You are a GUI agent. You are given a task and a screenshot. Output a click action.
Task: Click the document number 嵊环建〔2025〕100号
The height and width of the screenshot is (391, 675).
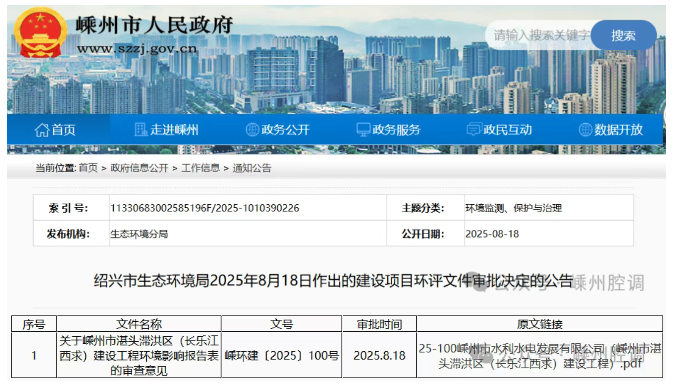(282, 356)
